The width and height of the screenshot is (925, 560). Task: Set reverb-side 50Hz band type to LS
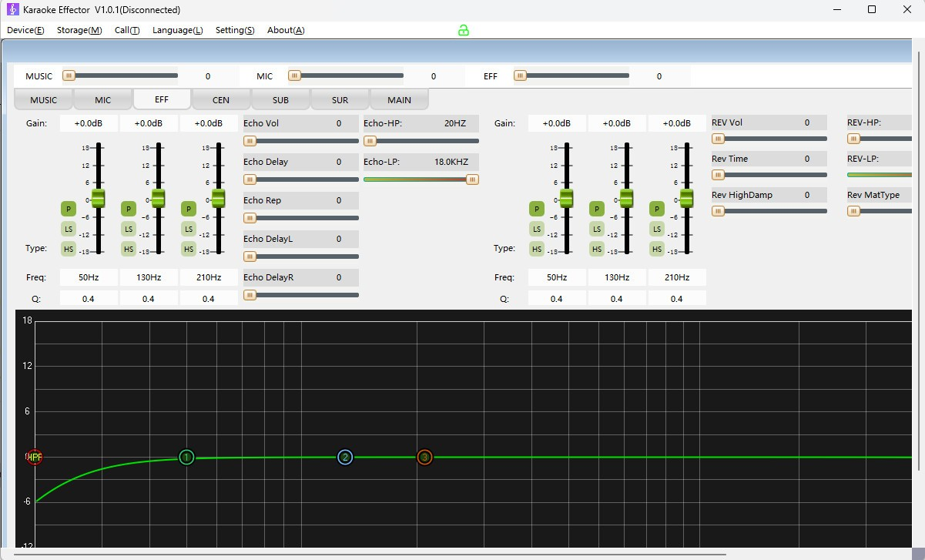pyautogui.click(x=537, y=229)
